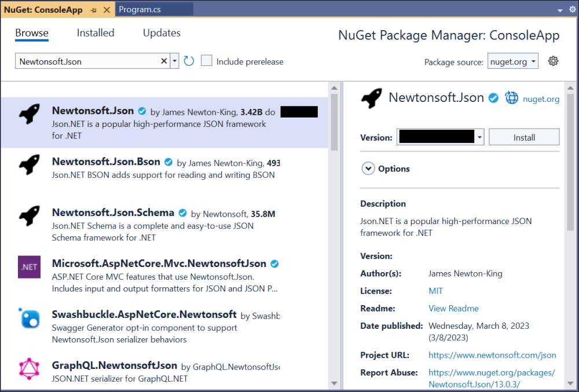Screen dimensions: 579x392
Task: Click the pin icon on NuGet tab
Action: [x=94, y=10]
